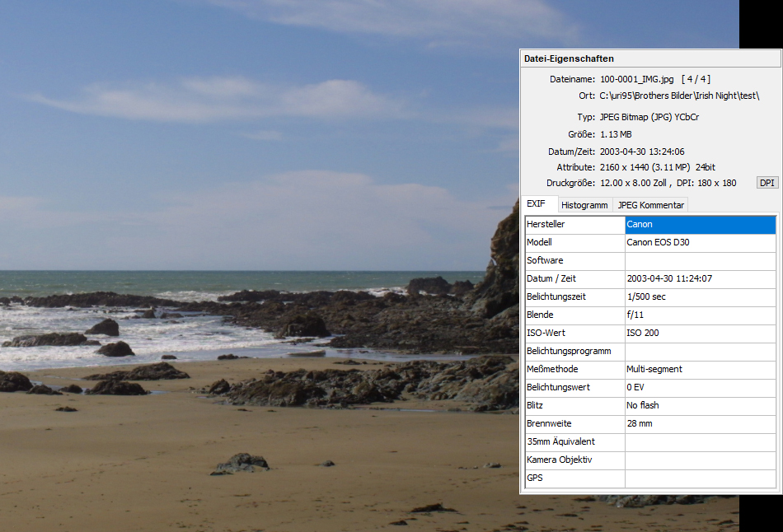
Task: Click the Kamera Objektiv row label
Action: (x=574, y=460)
